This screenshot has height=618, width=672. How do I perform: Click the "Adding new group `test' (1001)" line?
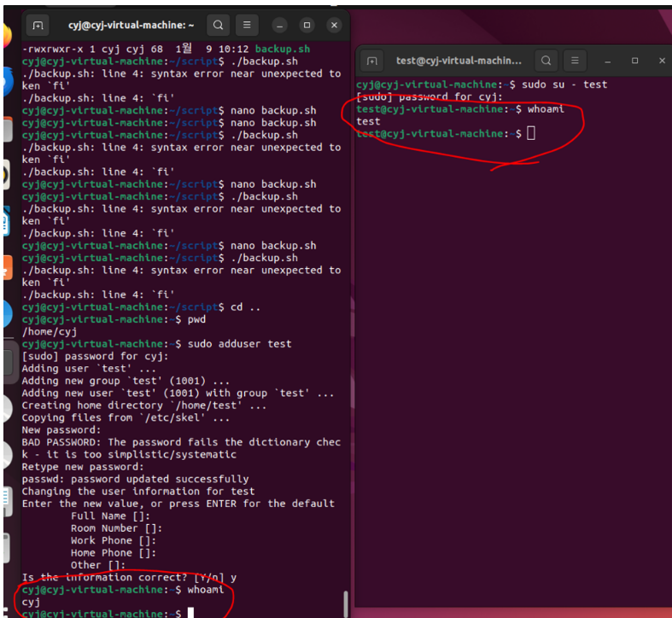point(126,381)
